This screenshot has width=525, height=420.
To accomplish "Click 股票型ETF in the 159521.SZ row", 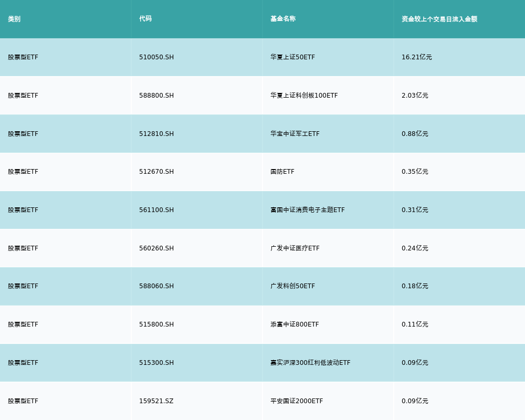I will click(23, 401).
